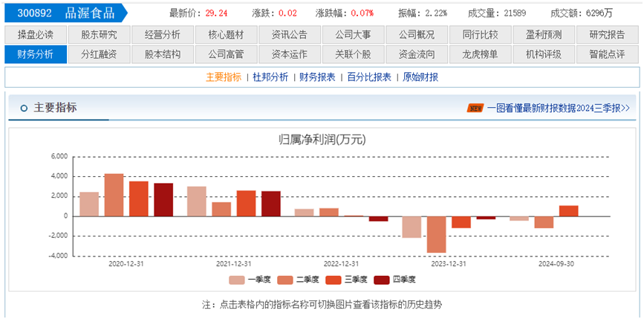Click the 主要指标 section heading
Screen dimensions: 644x319
pyautogui.click(x=55, y=108)
